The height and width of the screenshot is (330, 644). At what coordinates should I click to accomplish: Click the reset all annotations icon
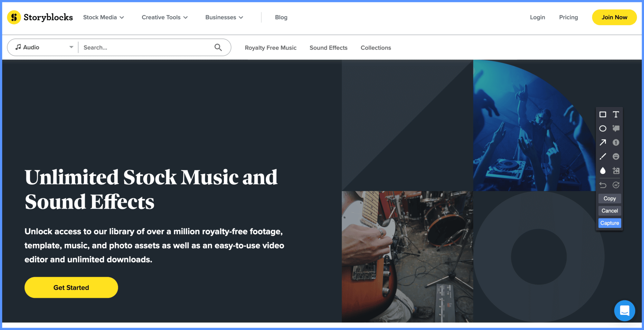click(616, 185)
